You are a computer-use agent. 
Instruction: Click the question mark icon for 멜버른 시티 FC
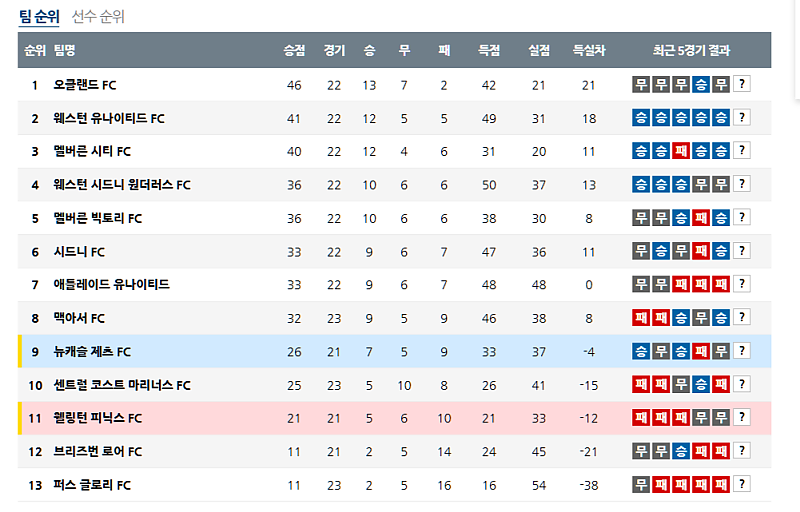(x=742, y=152)
